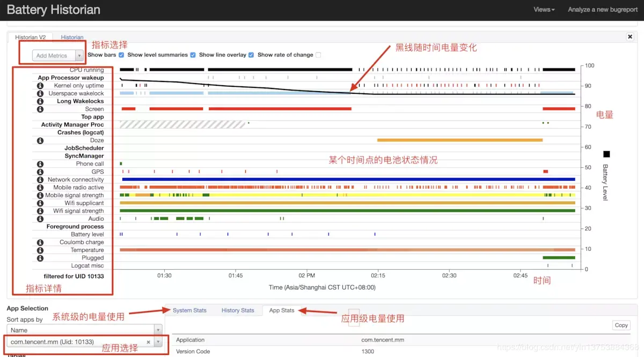
Task: Click the Logcat misc label
Action: (87, 266)
